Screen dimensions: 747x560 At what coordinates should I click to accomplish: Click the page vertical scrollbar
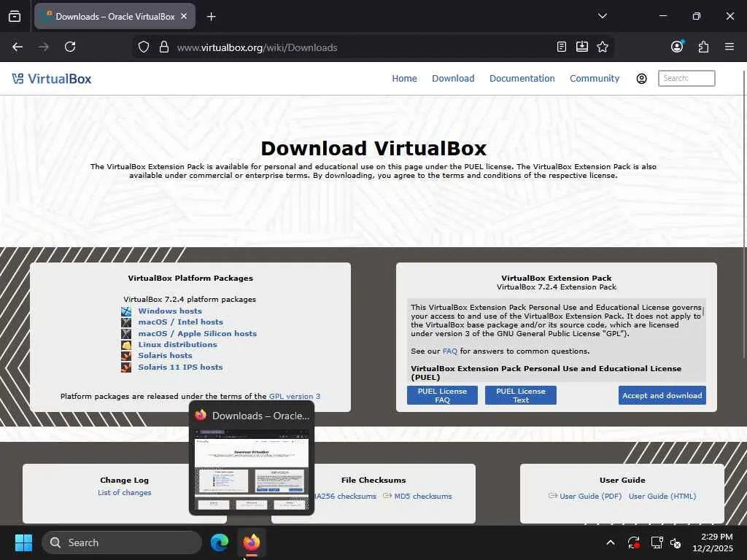coord(744,214)
